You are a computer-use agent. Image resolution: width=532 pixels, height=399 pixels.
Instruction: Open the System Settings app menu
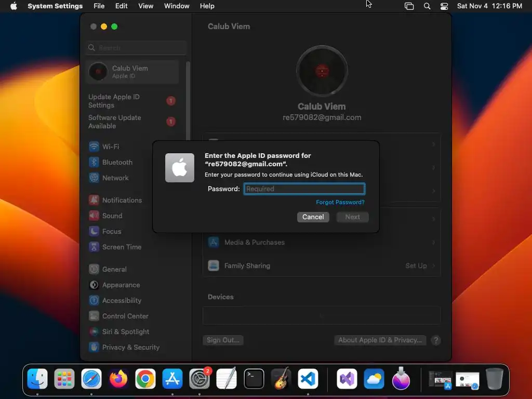[55, 6]
